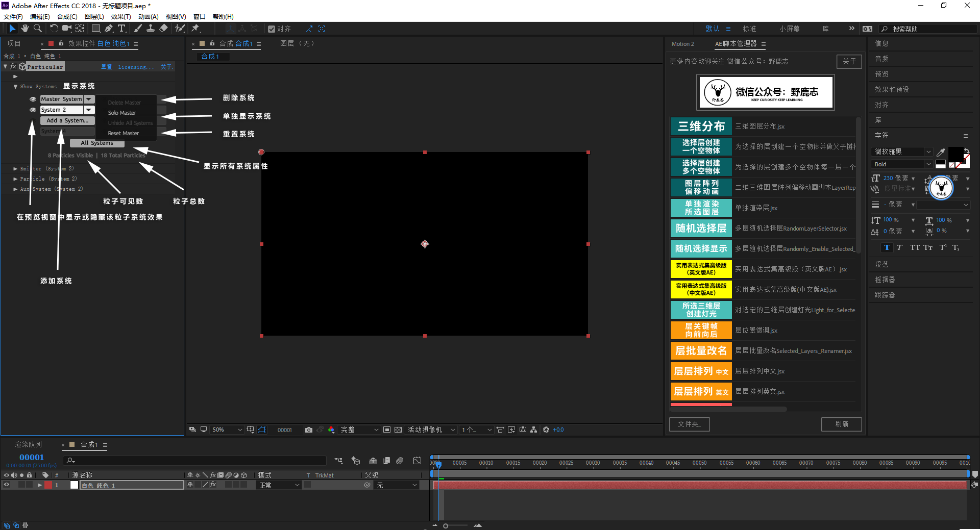Screen dimensions: 980x530
Task: Toggle visibility eye of System 2
Action: coord(33,110)
